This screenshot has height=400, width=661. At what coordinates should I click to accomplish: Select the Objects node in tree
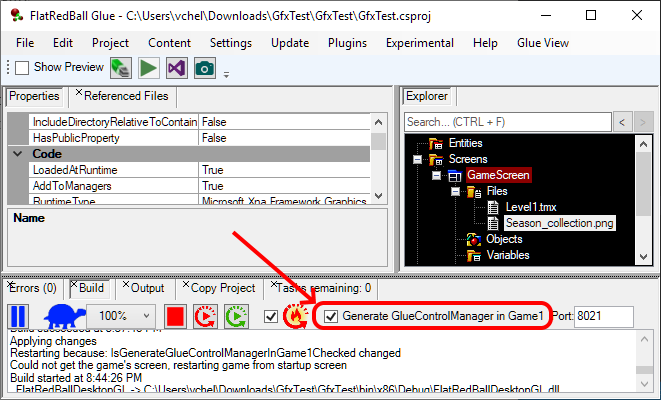click(x=504, y=239)
